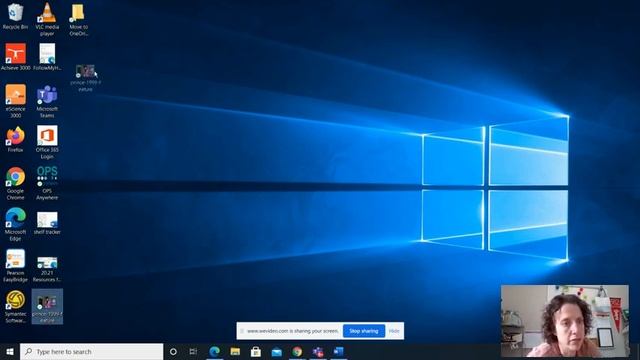
Task: Select the Microsoft Edge desktop shortcut
Action: [16, 224]
